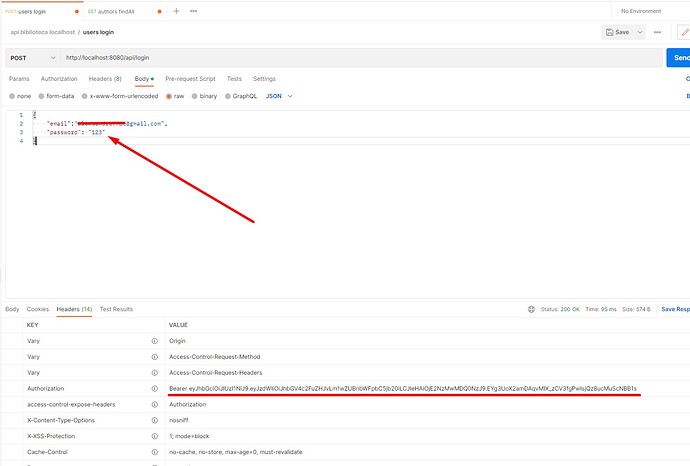The width and height of the screenshot is (690, 466).
Task: Click the 'Time: 95 ms' indicator
Action: [x=601, y=309]
